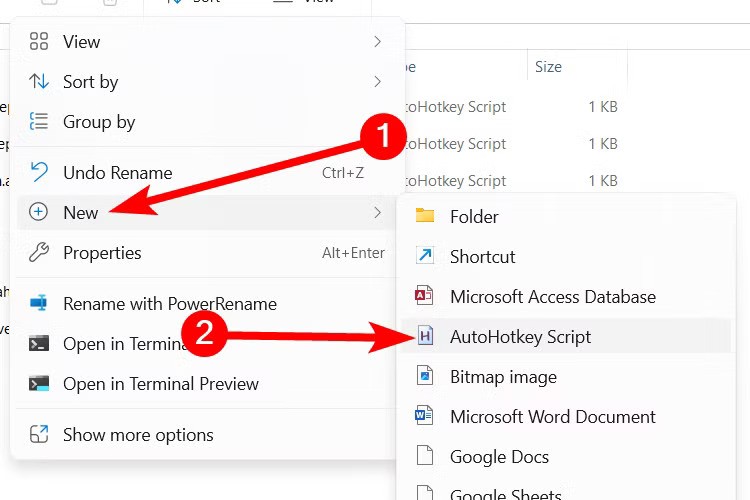Click the PowerRename icon
Screen dimensions: 750x500
(x=39, y=303)
